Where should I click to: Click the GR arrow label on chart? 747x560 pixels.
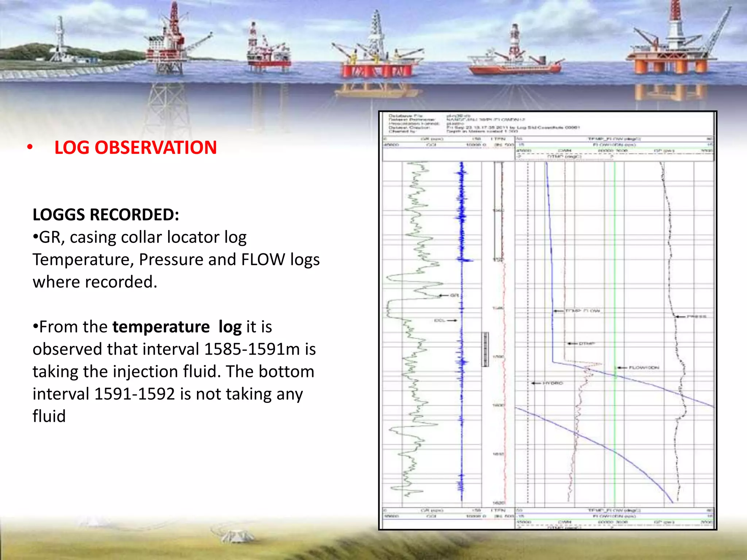click(454, 295)
